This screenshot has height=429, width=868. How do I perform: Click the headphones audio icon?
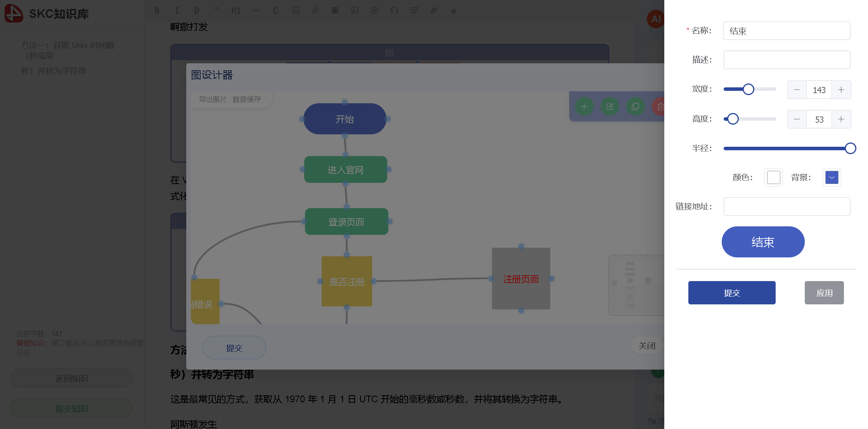[x=394, y=10]
